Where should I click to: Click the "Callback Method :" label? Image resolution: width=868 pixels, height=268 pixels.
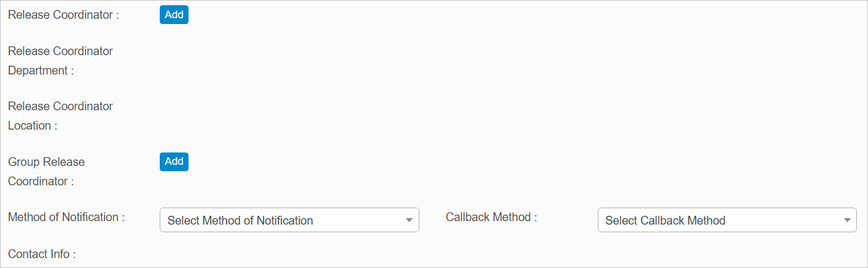tap(492, 217)
